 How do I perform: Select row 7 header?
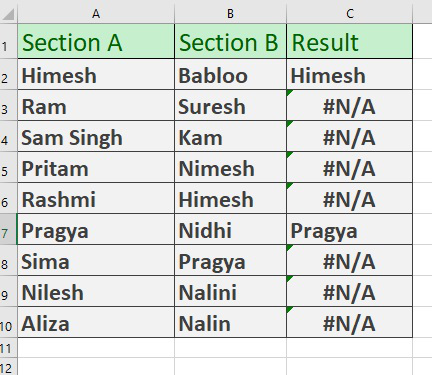pos(8,229)
